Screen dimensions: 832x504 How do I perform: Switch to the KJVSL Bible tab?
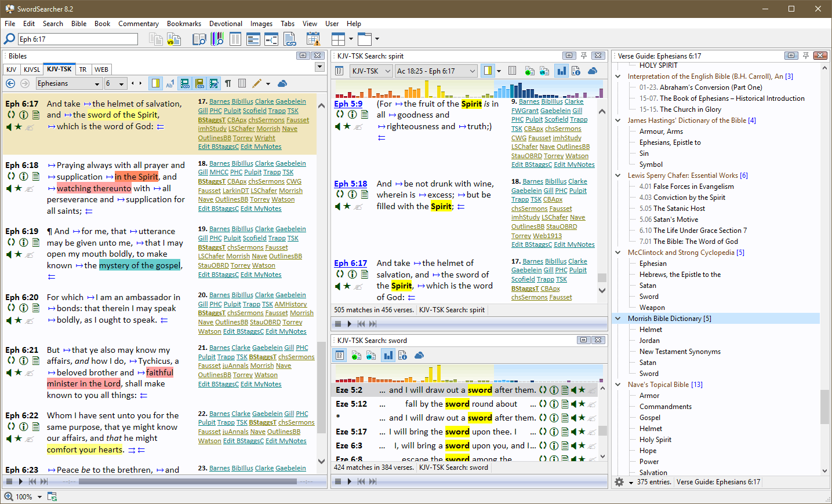click(32, 70)
